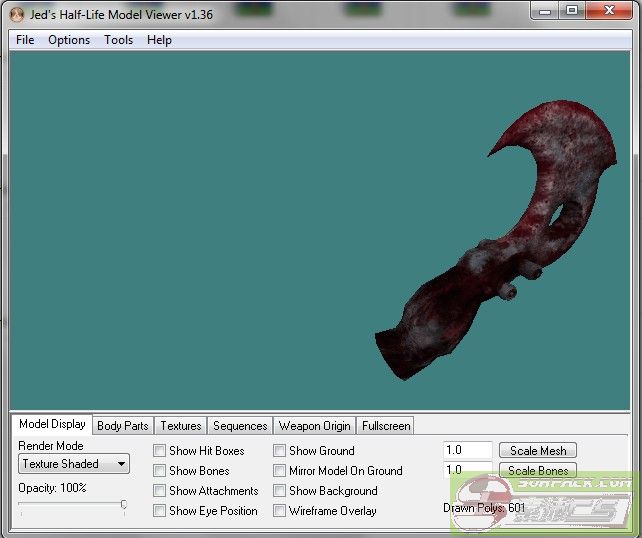Open the Tools menu
642x538 pixels.
tap(118, 40)
